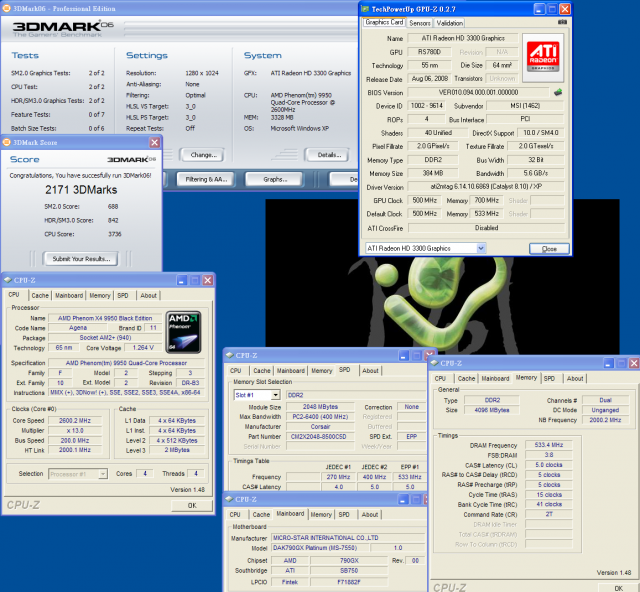Click the DRAM Frequency 533.4 MHz value

[549, 445]
